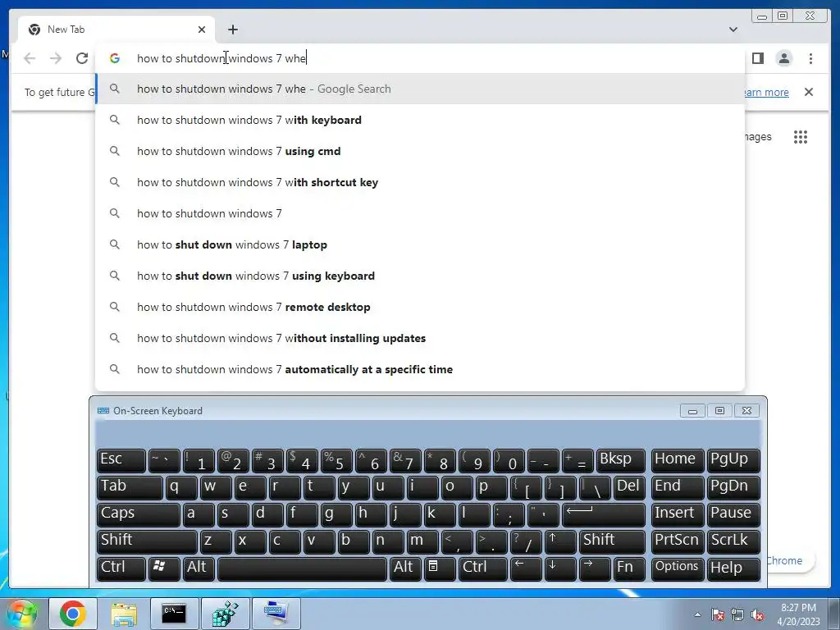
Task: Toggle the left Alt key on the keyboard
Action: (x=199, y=568)
